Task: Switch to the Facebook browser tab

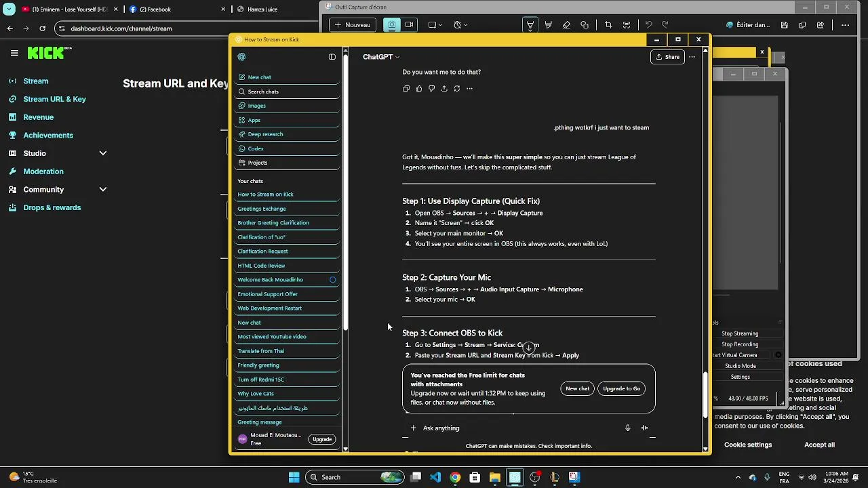Action: [176, 9]
